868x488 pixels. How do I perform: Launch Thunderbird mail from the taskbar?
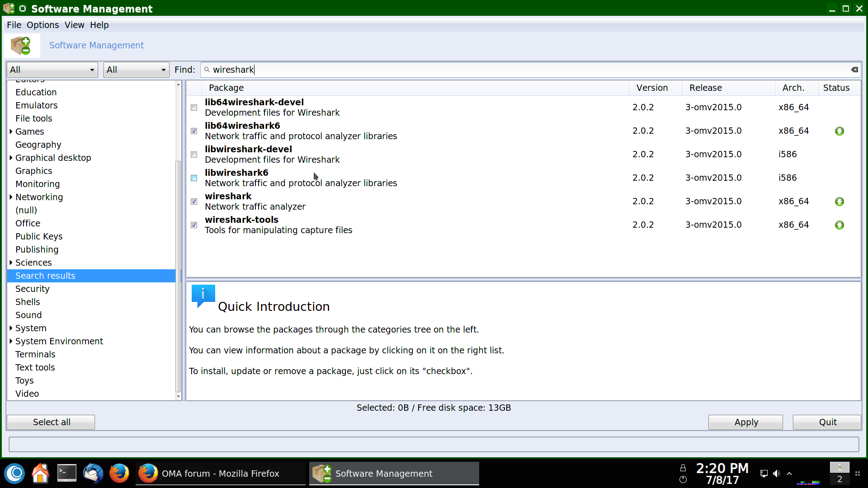pyautogui.click(x=93, y=474)
